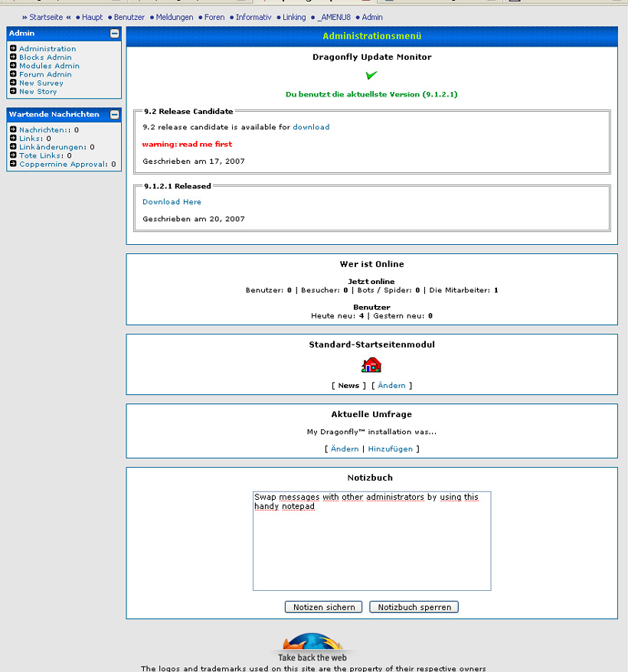The image size is (628, 672).
Task: Click the 'Die Mitarbeiter: 1' value
Action: click(x=463, y=290)
